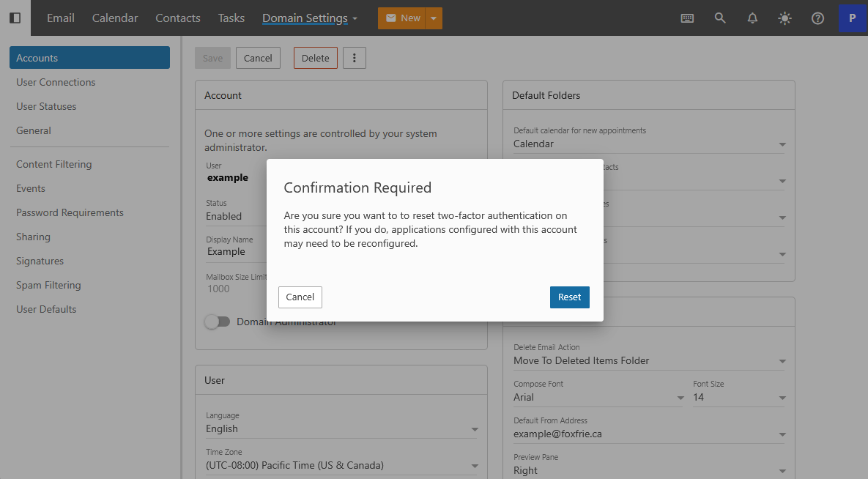Expand the New button dropdown arrow
The image size is (868, 479).
pyautogui.click(x=433, y=18)
